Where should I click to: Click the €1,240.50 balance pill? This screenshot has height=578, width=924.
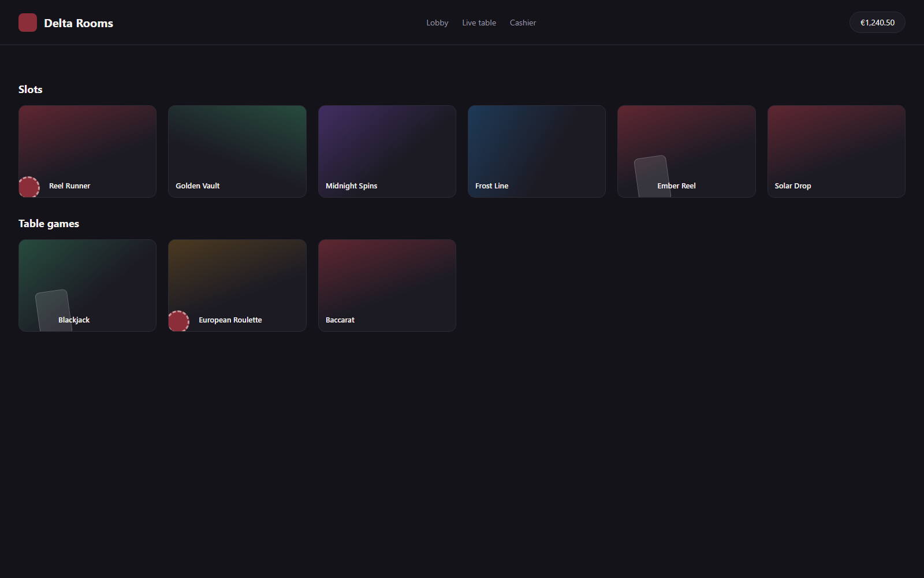coord(877,23)
